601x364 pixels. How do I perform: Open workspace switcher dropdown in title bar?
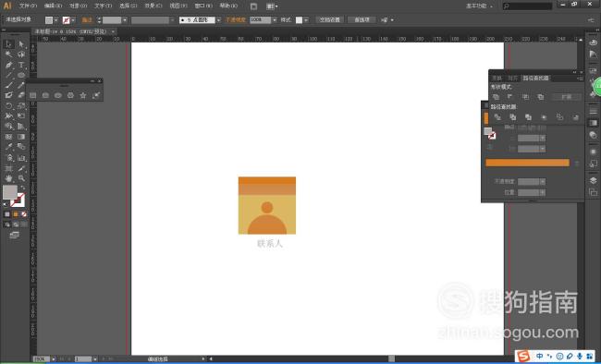pyautogui.click(x=479, y=6)
